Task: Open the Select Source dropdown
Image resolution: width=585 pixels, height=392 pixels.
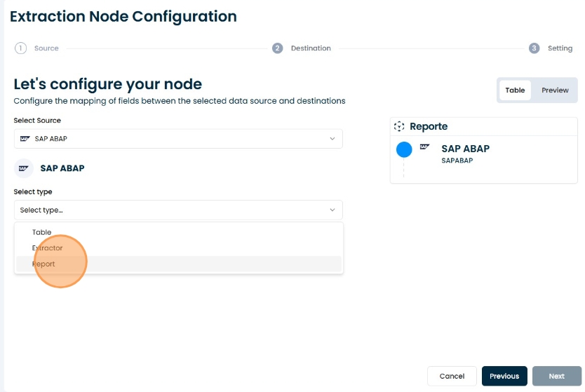Action: [178, 139]
